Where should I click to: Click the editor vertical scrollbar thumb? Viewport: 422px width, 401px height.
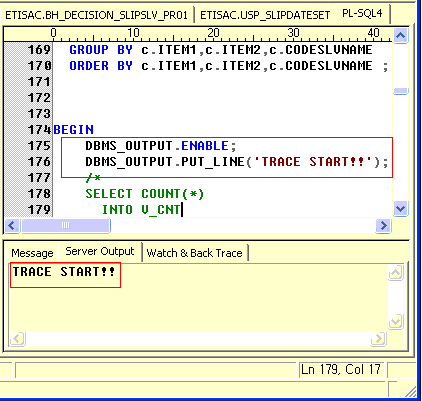[x=400, y=91]
